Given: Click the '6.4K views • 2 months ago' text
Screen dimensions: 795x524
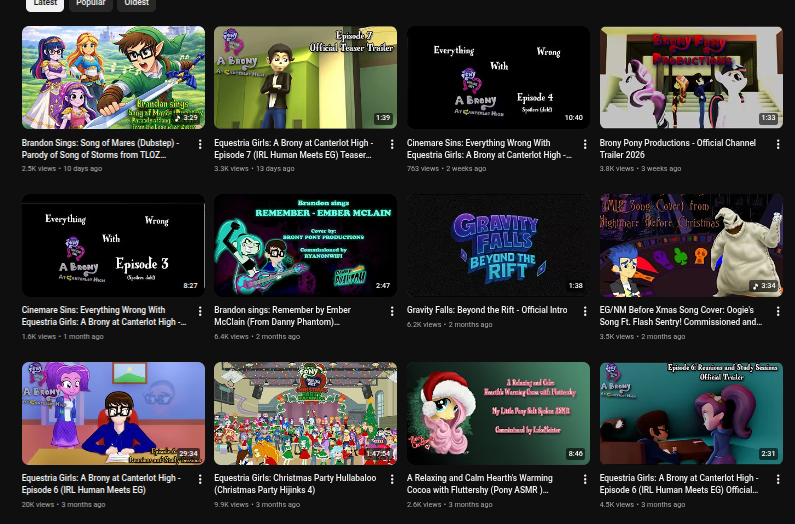Looking at the screenshot, I should pyautogui.click(x=257, y=336).
